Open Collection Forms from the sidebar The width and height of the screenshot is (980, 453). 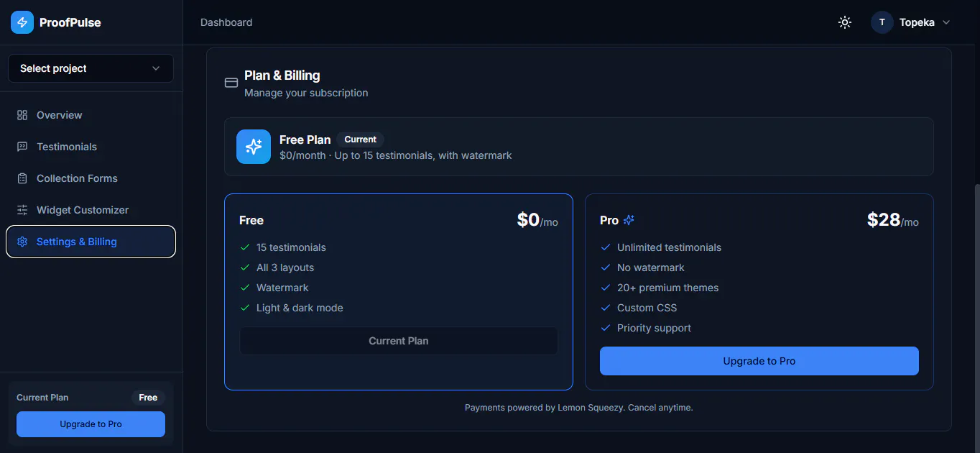click(x=91, y=178)
